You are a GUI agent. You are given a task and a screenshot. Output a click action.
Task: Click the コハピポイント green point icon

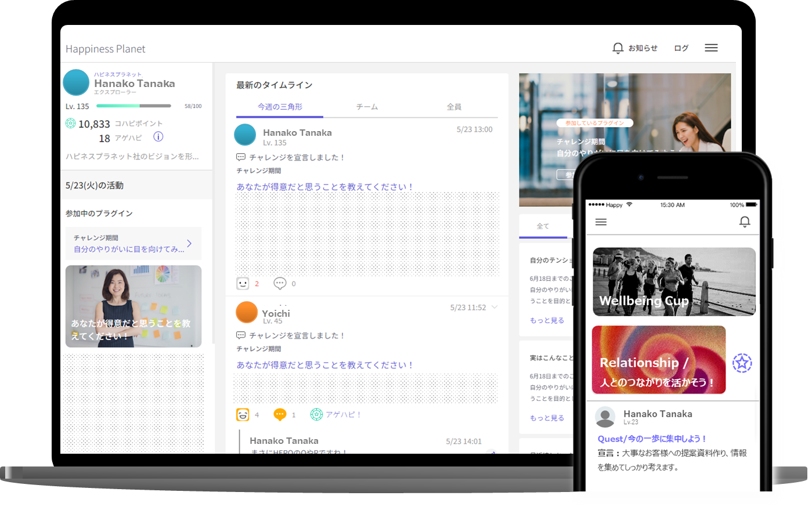[x=70, y=123]
